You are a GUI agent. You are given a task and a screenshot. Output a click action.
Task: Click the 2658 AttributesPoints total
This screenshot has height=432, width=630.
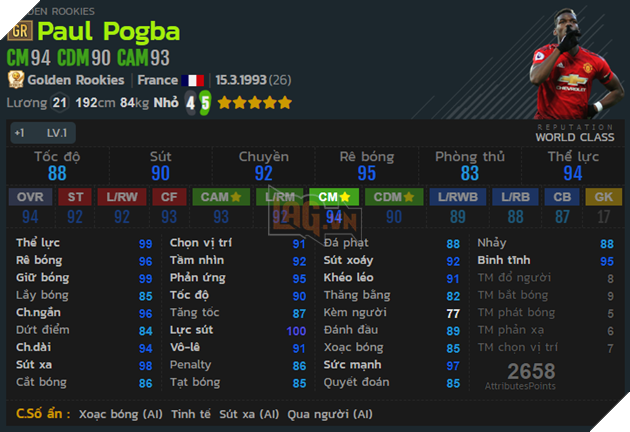tap(531, 371)
